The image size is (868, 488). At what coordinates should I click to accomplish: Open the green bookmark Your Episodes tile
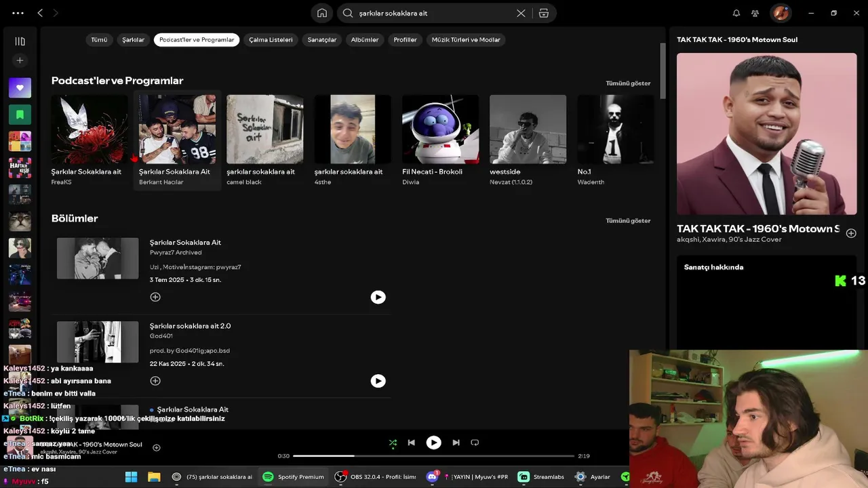point(20,115)
